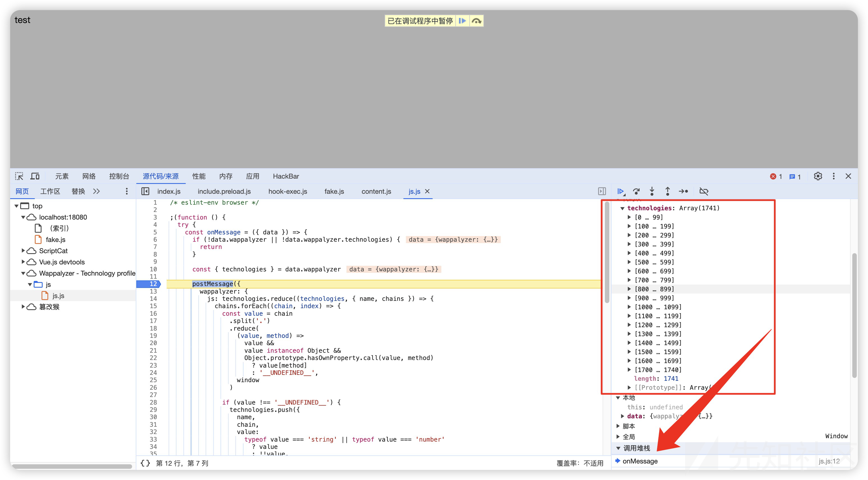The width and height of the screenshot is (868, 480).
Task: Open navigator three-dot menu
Action: [127, 191]
